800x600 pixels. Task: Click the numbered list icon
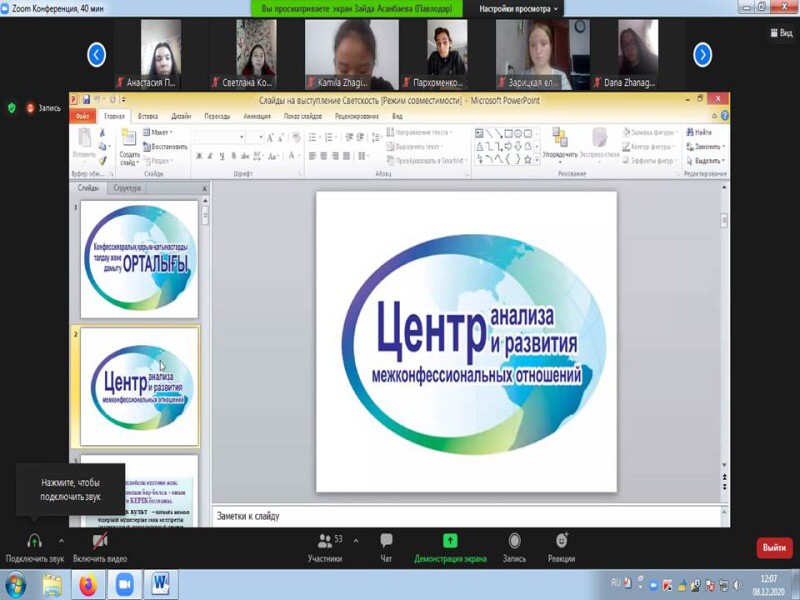330,137
